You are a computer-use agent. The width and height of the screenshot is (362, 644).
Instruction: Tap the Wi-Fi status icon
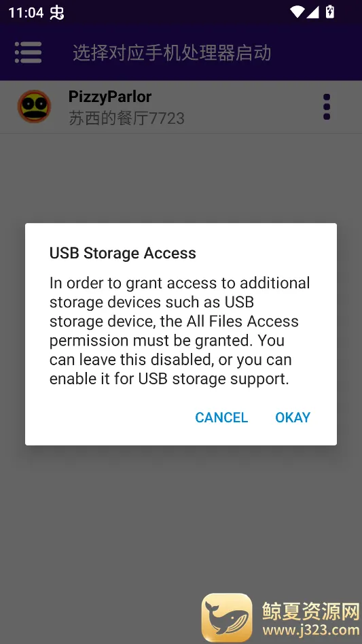[297, 12]
